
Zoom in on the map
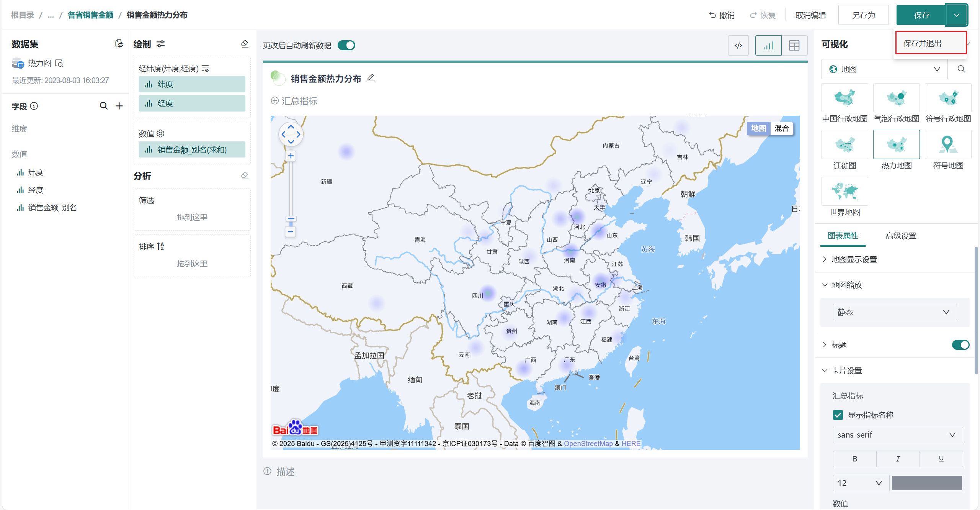291,156
